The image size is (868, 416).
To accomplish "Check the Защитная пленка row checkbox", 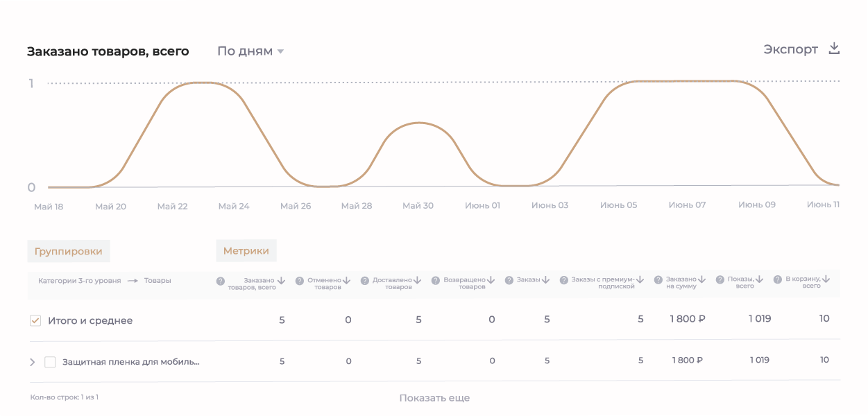I will click(50, 362).
